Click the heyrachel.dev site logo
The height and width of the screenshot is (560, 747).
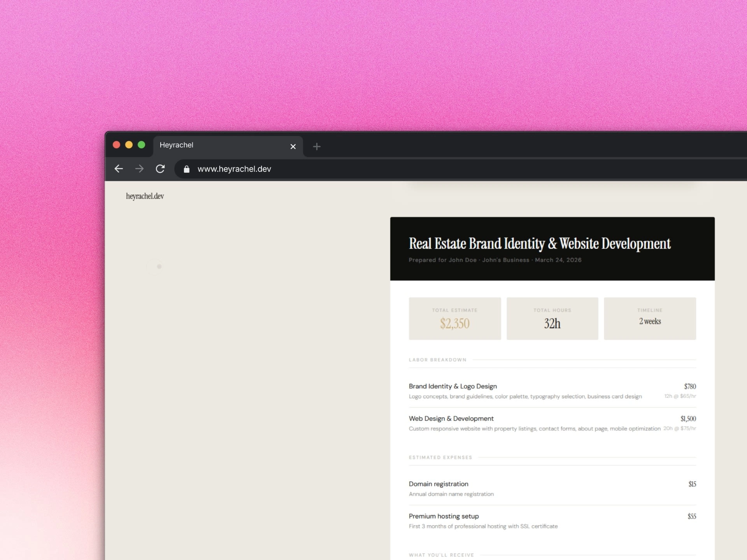[x=145, y=196]
